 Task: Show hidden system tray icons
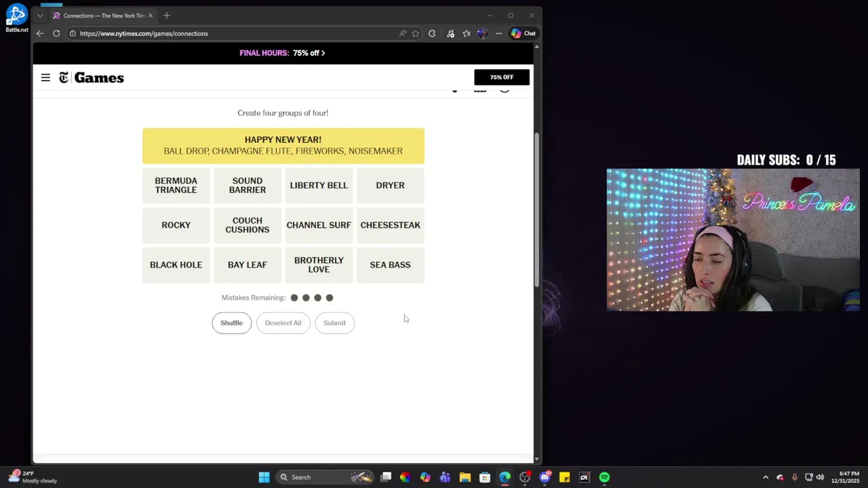(x=766, y=477)
